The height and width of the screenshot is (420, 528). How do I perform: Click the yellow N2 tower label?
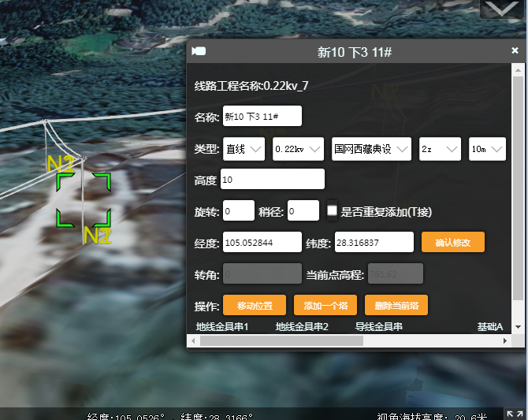(97, 236)
